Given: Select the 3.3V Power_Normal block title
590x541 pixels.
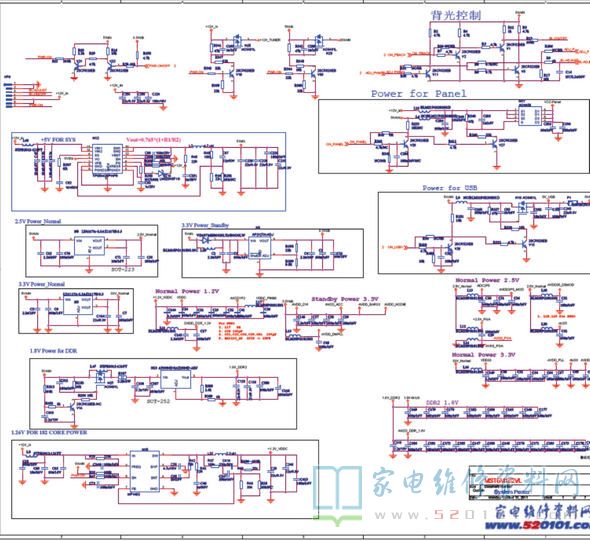Looking at the screenshot, I should [41, 284].
